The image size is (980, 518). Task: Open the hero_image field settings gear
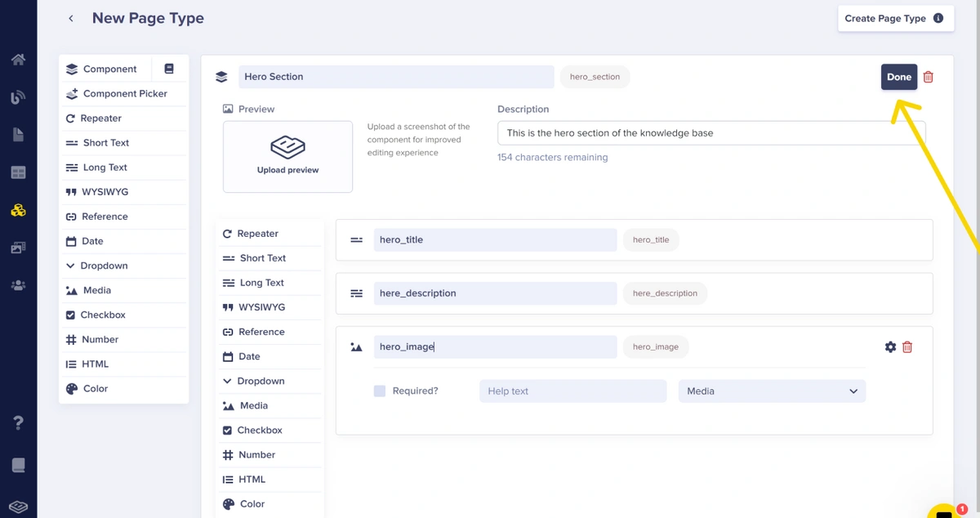click(x=890, y=347)
